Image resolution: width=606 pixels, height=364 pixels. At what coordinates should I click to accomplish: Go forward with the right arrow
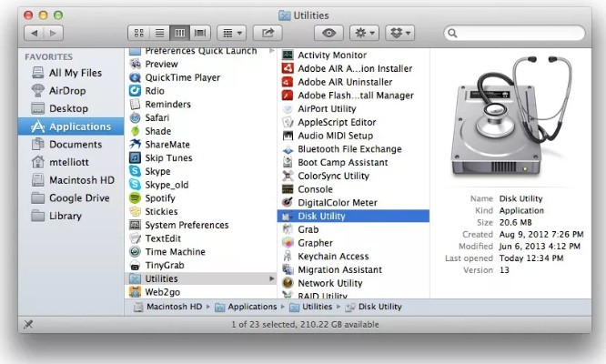pos(54,34)
